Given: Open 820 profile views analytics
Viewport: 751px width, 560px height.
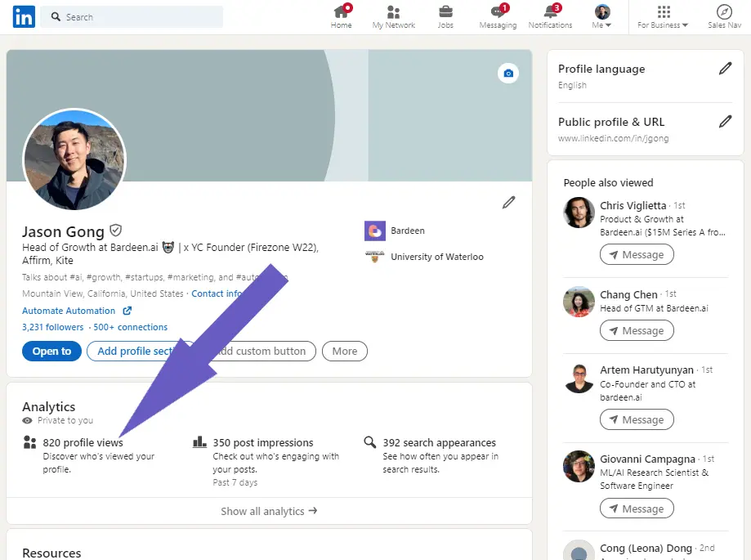Looking at the screenshot, I should [x=83, y=442].
